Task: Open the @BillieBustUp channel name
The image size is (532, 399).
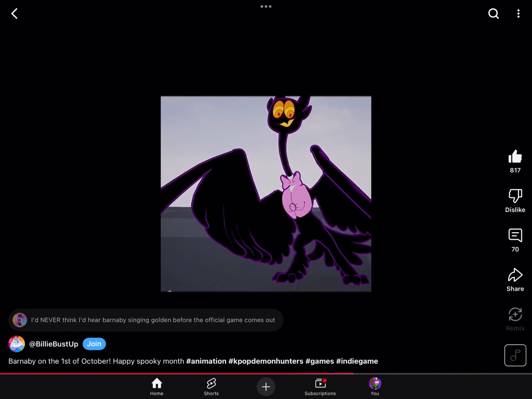Action: [53, 344]
